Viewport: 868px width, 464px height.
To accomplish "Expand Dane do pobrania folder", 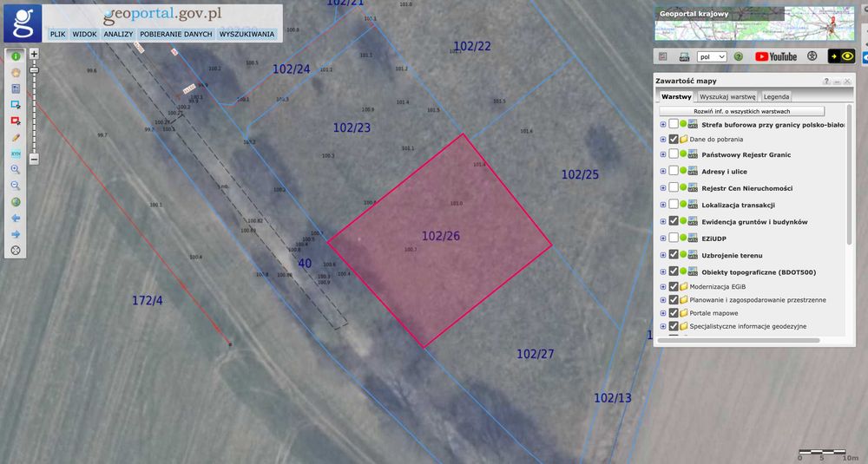I will (x=663, y=140).
